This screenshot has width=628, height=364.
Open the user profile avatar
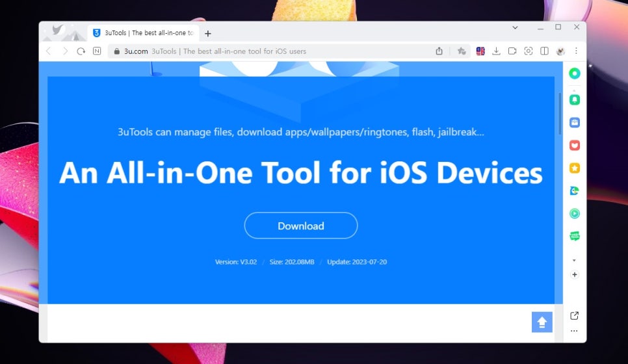coord(560,51)
